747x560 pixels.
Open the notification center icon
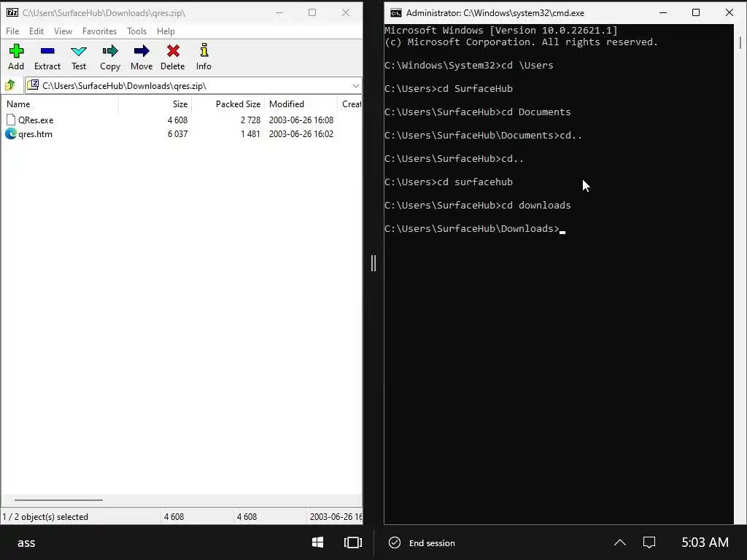coord(649,542)
